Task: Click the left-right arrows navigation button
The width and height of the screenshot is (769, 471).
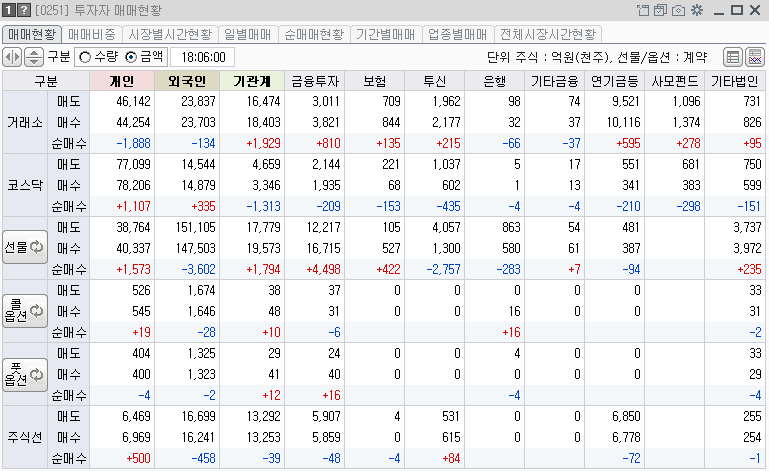Action: coord(12,57)
